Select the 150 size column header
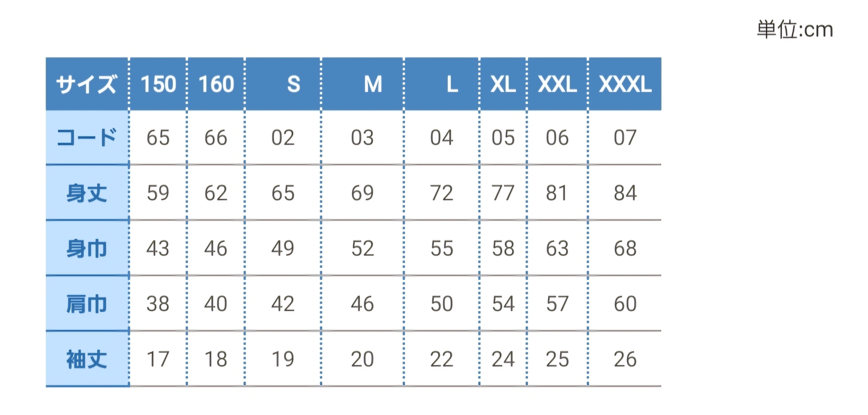 [158, 84]
